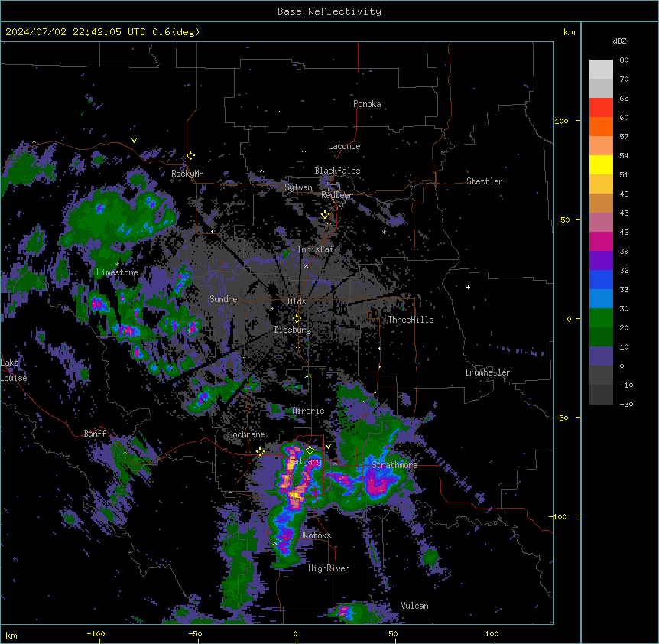Click the Olds town label
This screenshot has height=644, width=659.
point(297,301)
